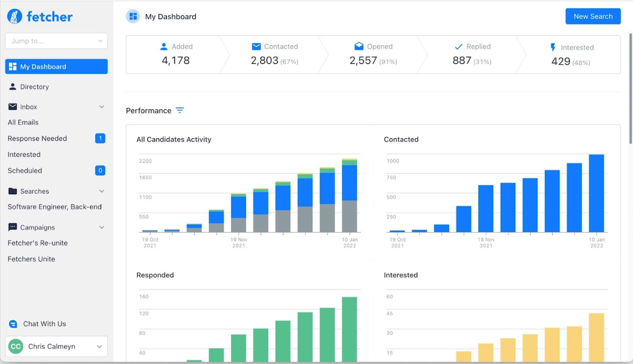Click the dashboard grid icon beside My Dashboard title
Viewport: 633px width, 364px height.
(x=133, y=16)
